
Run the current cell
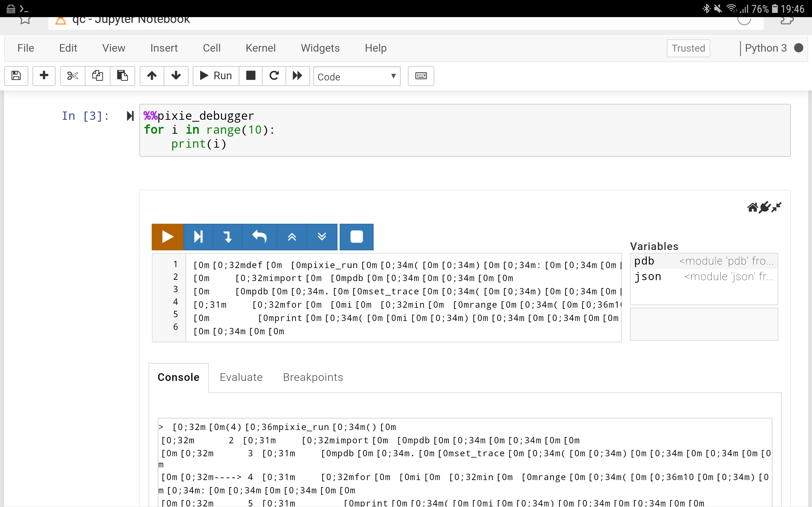pos(215,76)
